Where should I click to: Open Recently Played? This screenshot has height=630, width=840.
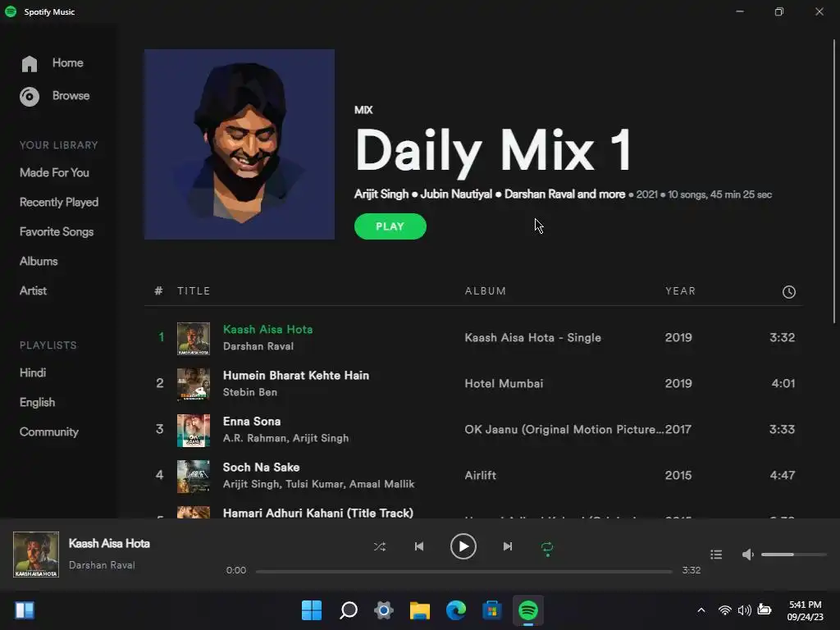tap(59, 202)
